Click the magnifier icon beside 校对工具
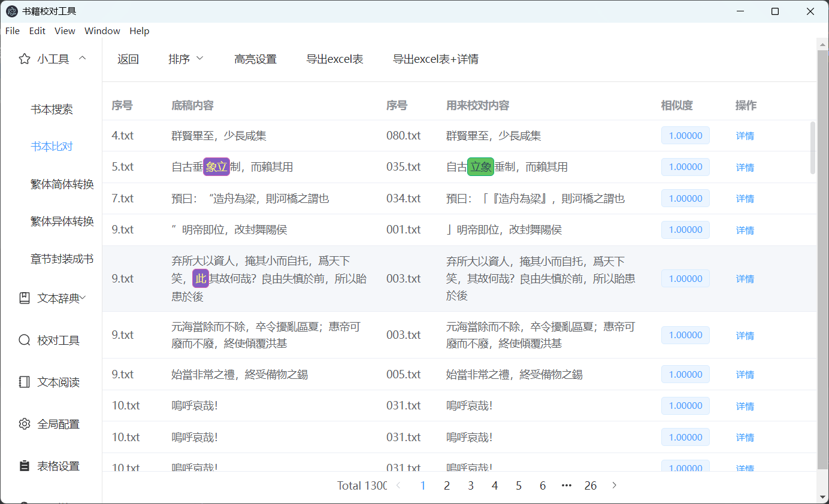Screen dimensions: 829x504 [25, 340]
